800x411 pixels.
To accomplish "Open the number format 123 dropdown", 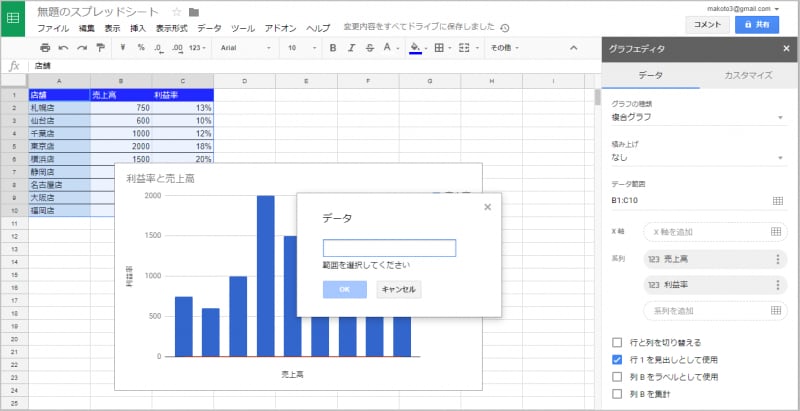I will 197,48.
